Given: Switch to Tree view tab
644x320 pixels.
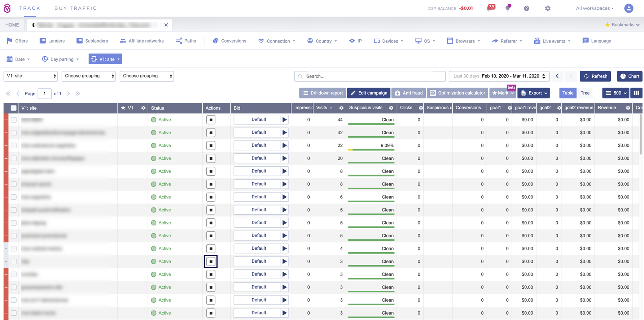Looking at the screenshot, I should (x=585, y=93).
